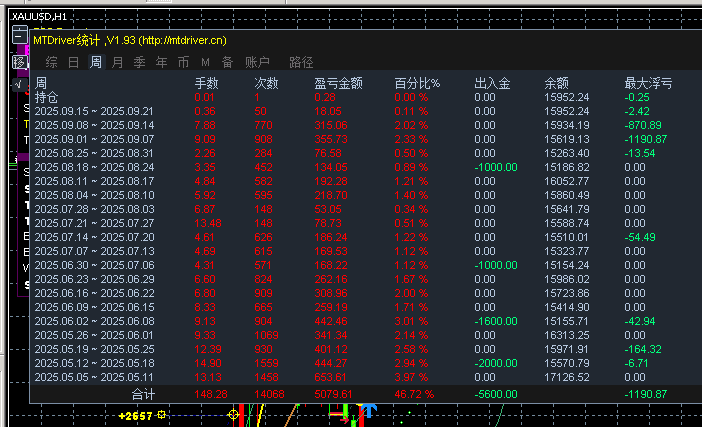Collapse the MTDriver panel with minus icon
The width and height of the screenshot is (702, 427).
point(20,34)
